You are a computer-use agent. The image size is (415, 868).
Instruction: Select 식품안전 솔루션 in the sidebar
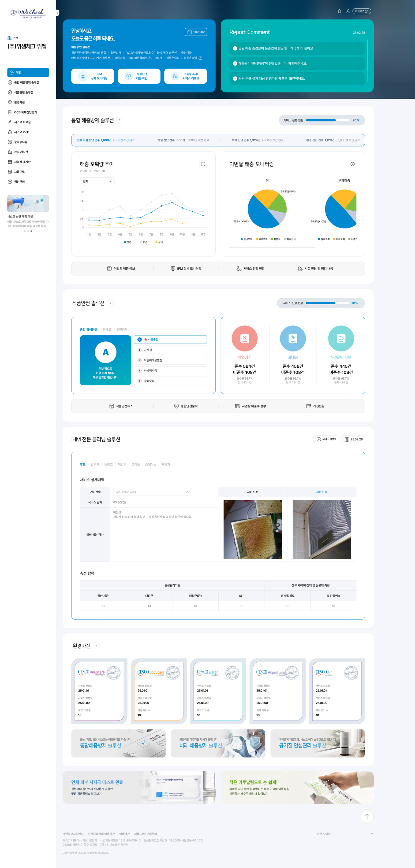tap(24, 92)
